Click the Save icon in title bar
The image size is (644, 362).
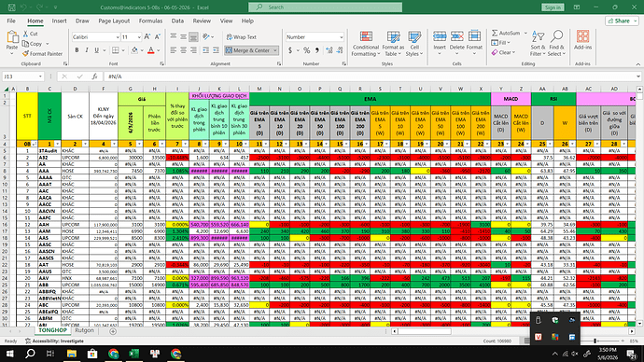pos(11,7)
